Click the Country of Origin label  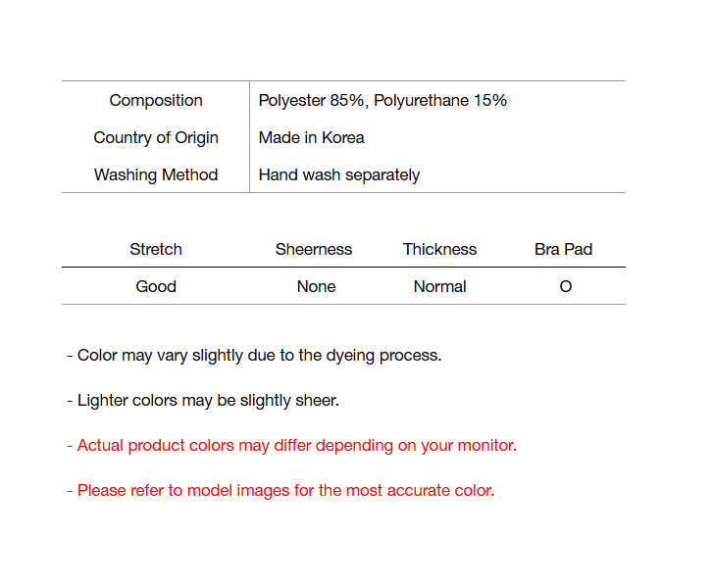coord(156,137)
